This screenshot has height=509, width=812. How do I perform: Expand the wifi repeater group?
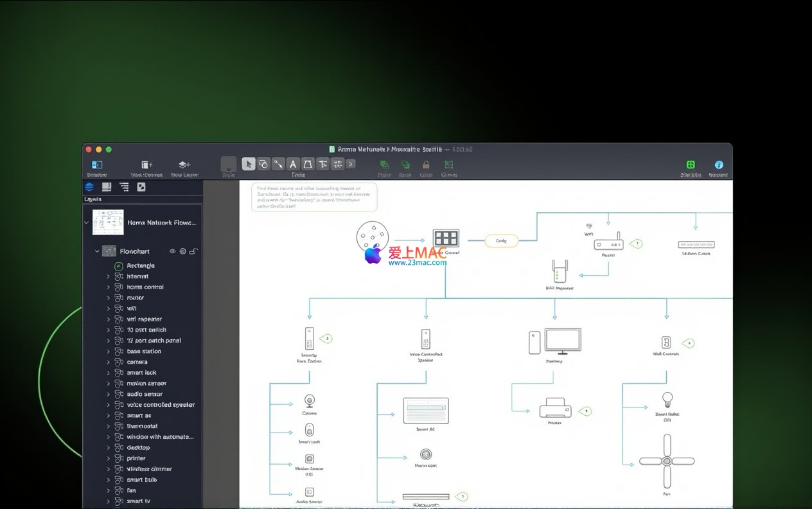[108, 319]
